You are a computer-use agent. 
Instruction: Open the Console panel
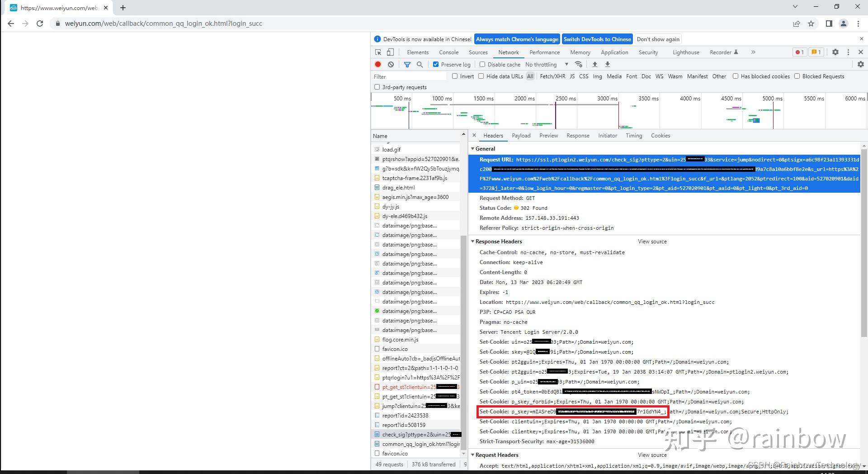(x=448, y=52)
